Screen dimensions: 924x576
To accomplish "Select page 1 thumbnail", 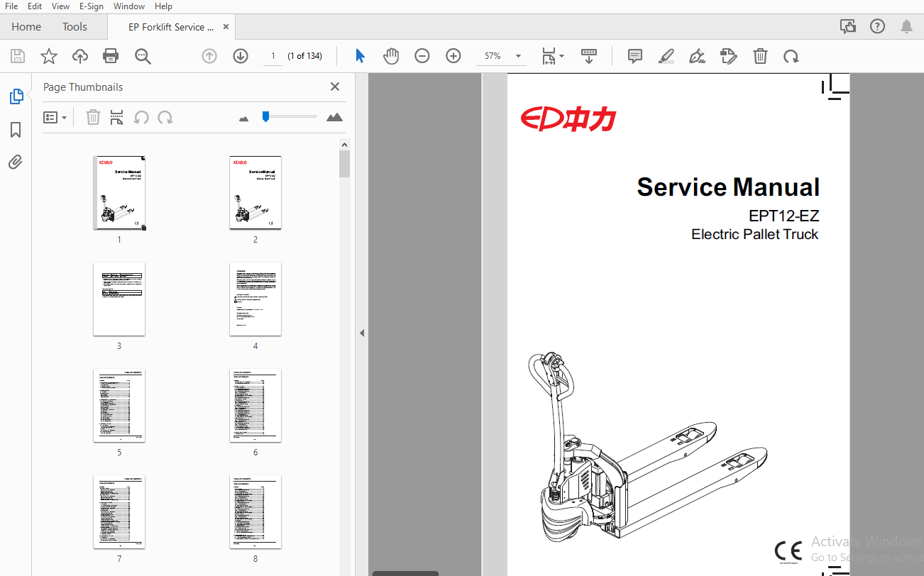I will pos(119,193).
